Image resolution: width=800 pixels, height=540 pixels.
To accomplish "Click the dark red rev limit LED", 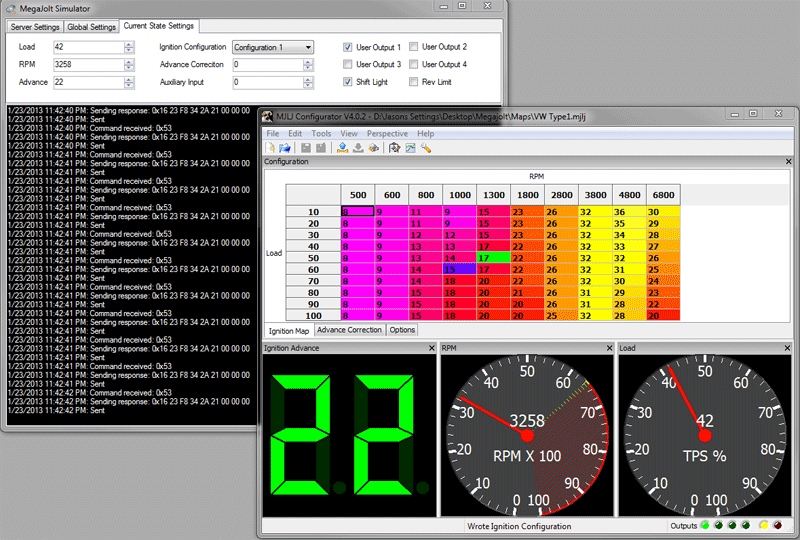I will tap(778, 525).
